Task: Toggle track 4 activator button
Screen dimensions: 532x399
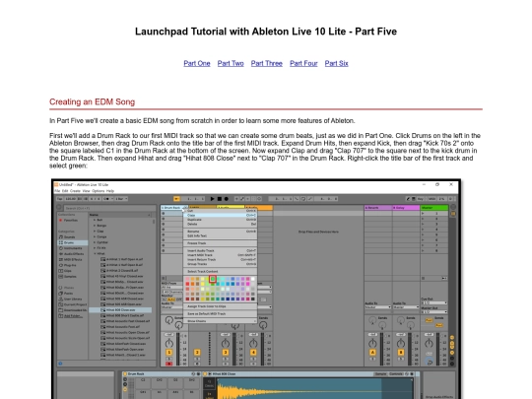Action: coord(253,353)
